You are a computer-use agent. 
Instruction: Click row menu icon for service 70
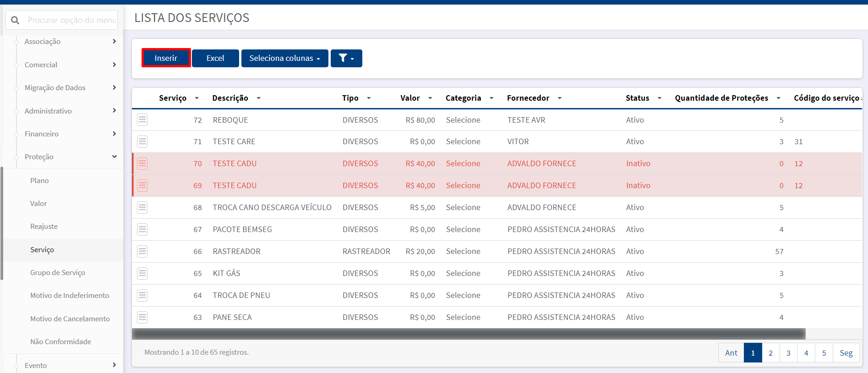coord(142,163)
